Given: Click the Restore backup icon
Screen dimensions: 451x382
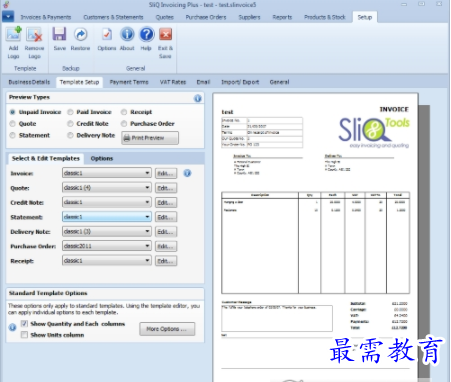Looking at the screenshot, I should coord(80,34).
